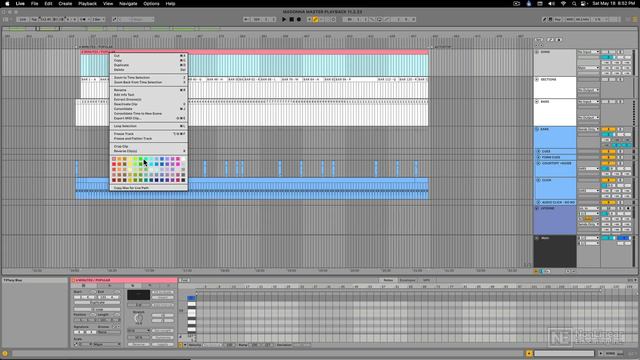Select the pink clip title bar in Clip View
The image size is (640, 360).
124,280
